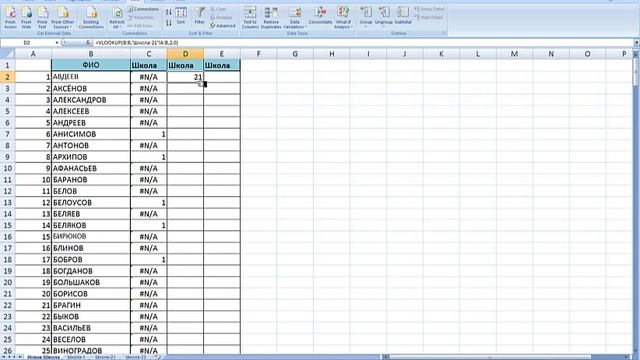Click the Name Box showing D2
This screenshot has height=360, width=640.
point(27,42)
